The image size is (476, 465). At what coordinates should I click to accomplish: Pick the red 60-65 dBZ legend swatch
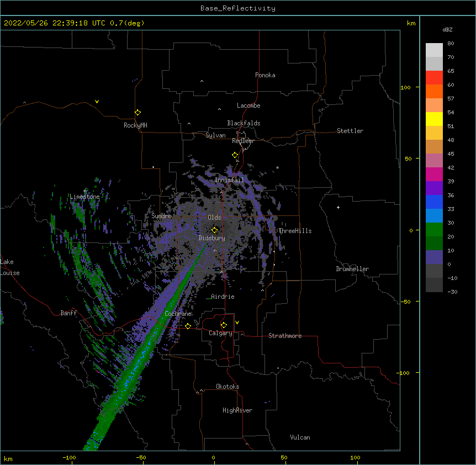click(x=434, y=78)
